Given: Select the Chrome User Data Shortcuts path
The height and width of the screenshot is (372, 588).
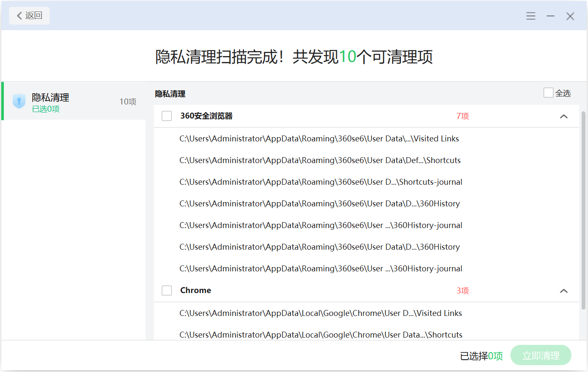Looking at the screenshot, I should (321, 335).
